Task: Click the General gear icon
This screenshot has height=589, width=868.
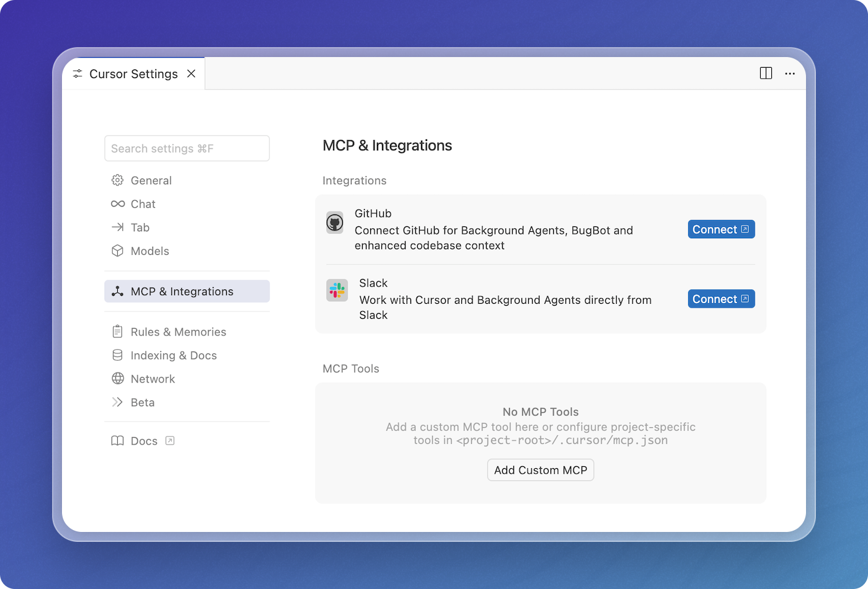Action: click(117, 180)
